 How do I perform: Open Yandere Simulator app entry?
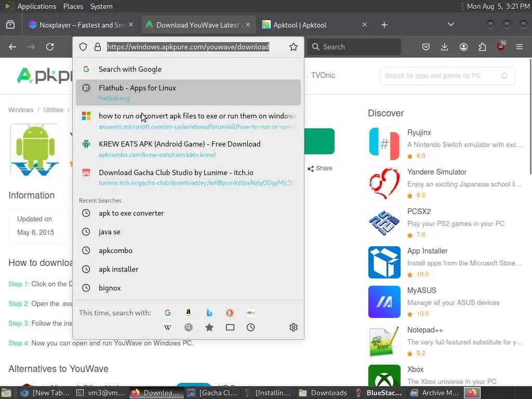tap(445, 183)
